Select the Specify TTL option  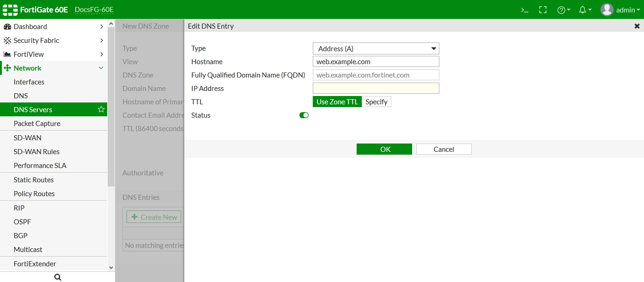click(x=377, y=102)
